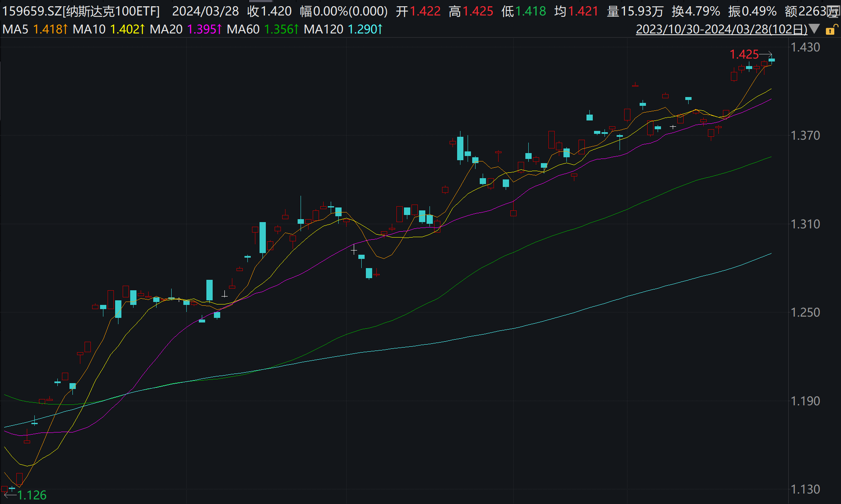Click the 幅0.00%(0.000) change value
841x504 pixels.
pos(344,11)
